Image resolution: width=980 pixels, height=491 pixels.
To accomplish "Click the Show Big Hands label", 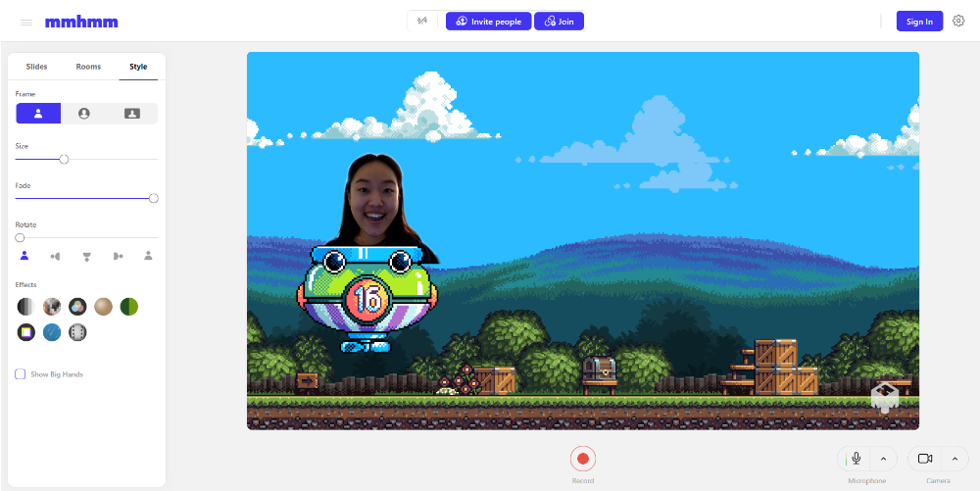I will (x=57, y=374).
